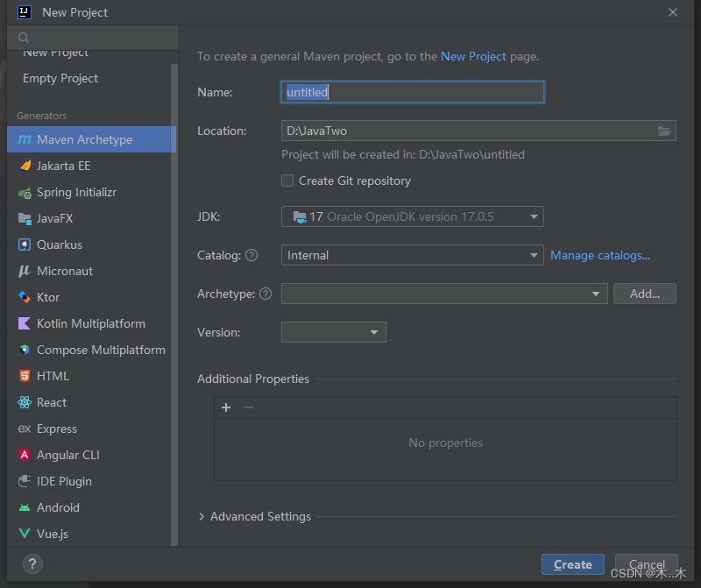The image size is (701, 588).
Task: Click the IntelliJ IDEA logo icon
Action: 25,12
